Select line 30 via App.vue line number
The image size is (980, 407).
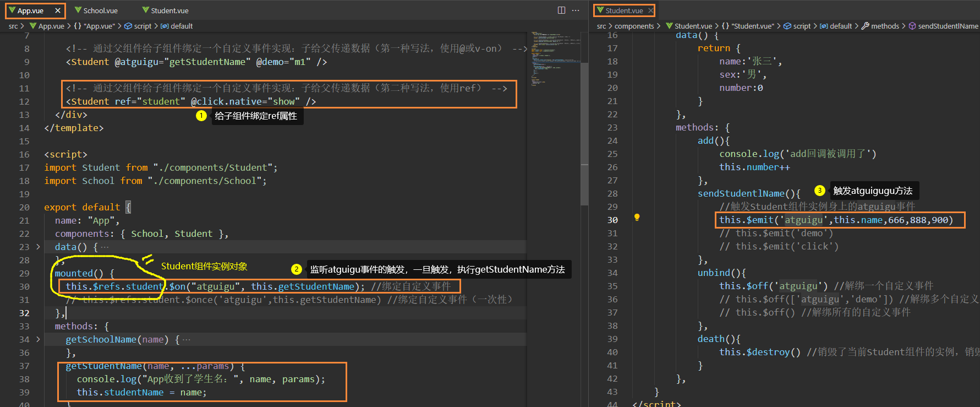[x=24, y=286]
